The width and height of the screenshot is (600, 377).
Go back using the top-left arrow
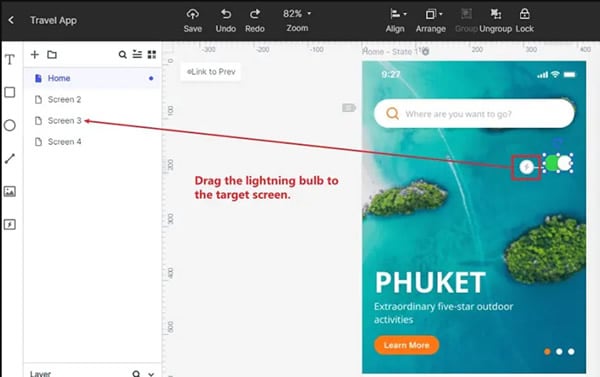point(11,20)
